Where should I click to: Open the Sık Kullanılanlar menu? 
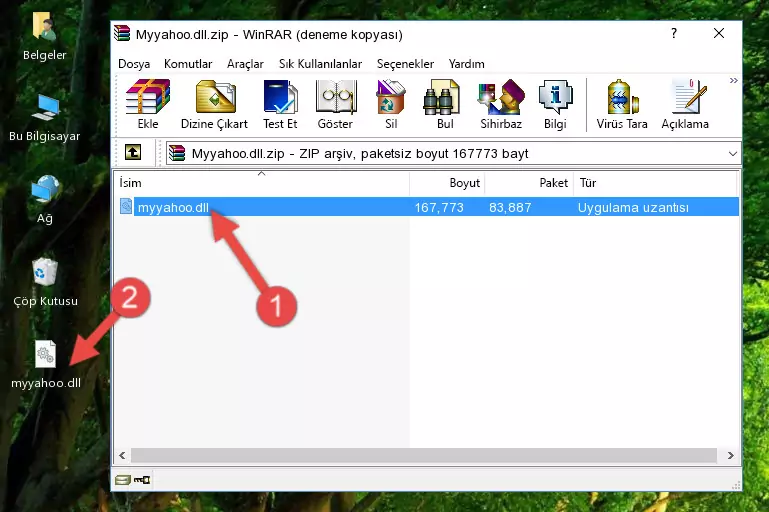coord(320,64)
